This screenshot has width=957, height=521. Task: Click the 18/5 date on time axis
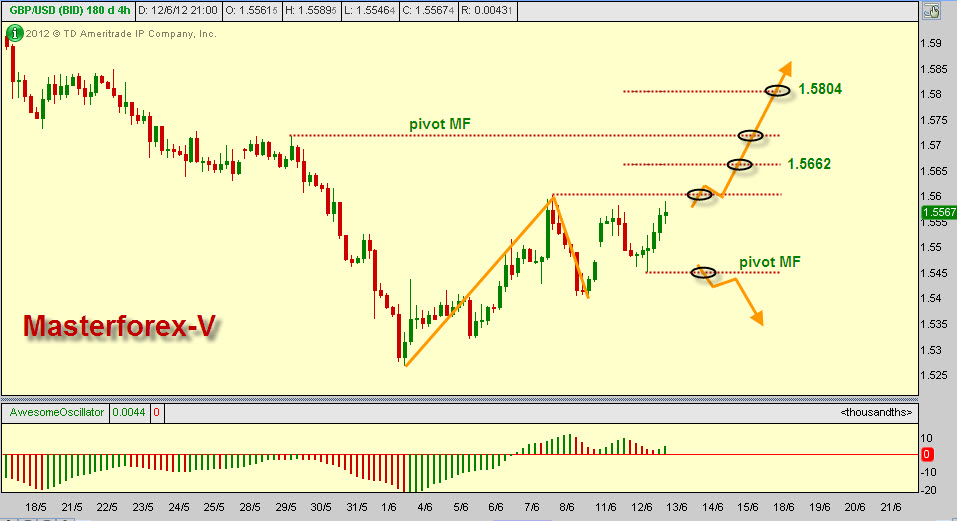[x=36, y=507]
